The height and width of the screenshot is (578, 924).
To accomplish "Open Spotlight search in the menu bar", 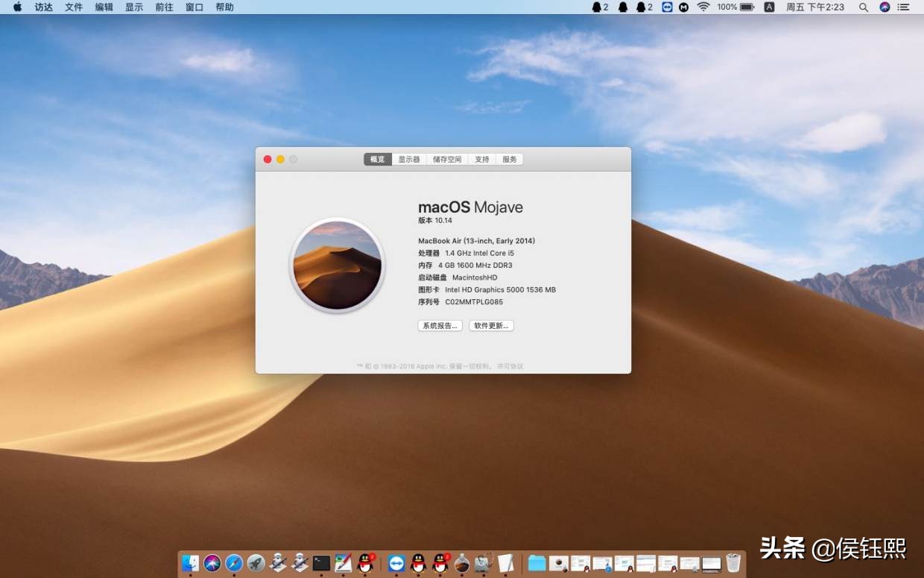I will click(863, 7).
